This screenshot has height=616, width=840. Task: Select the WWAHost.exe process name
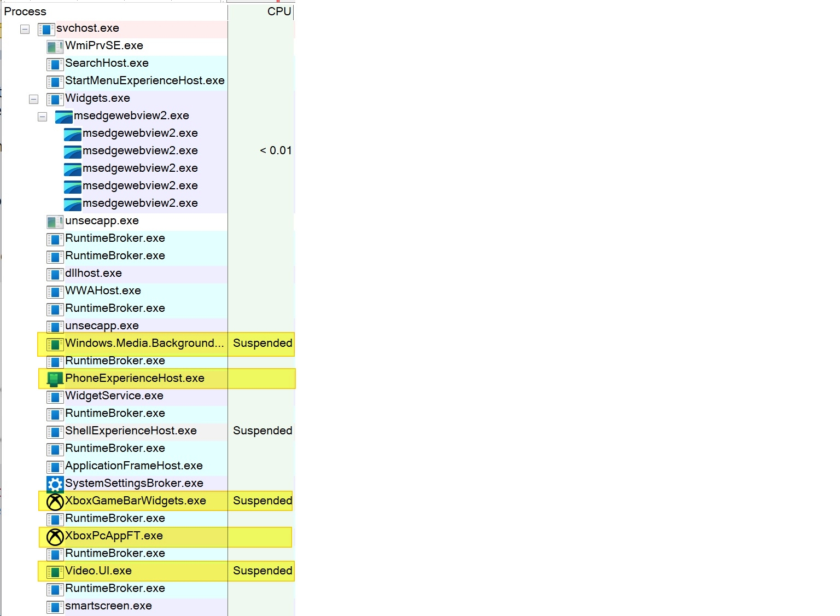(103, 290)
